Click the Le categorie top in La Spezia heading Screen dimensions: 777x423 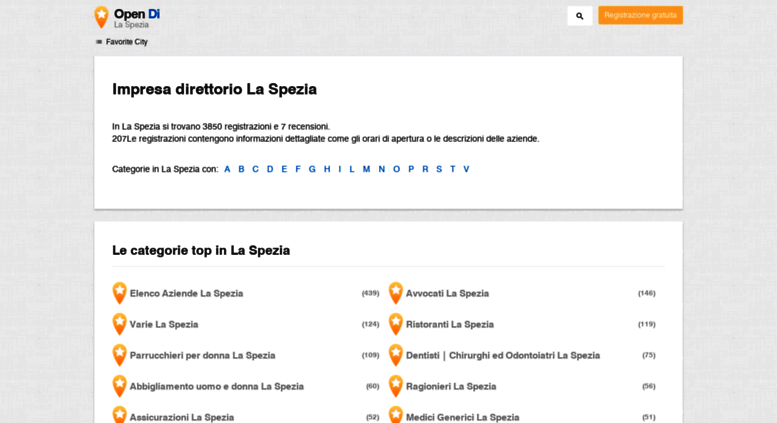tap(201, 251)
